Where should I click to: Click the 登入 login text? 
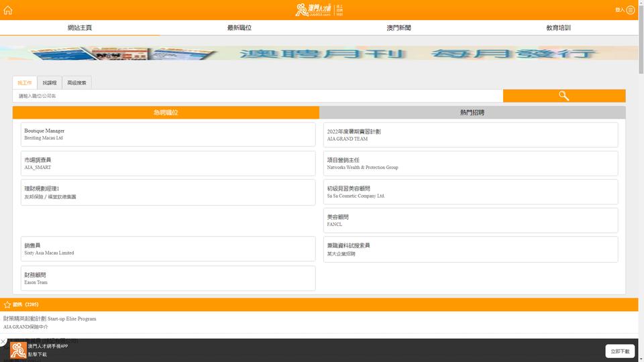click(x=619, y=10)
